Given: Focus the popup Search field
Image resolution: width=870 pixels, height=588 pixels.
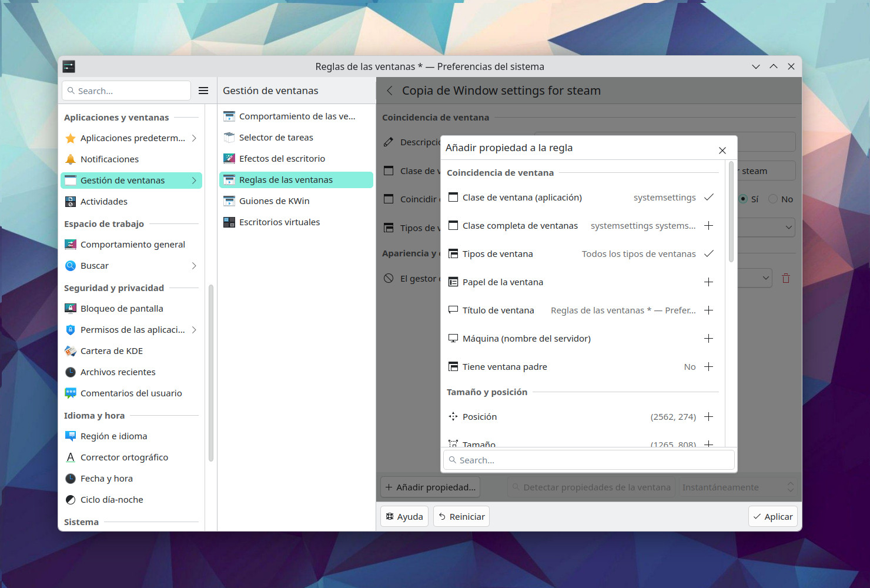Looking at the screenshot, I should (589, 460).
